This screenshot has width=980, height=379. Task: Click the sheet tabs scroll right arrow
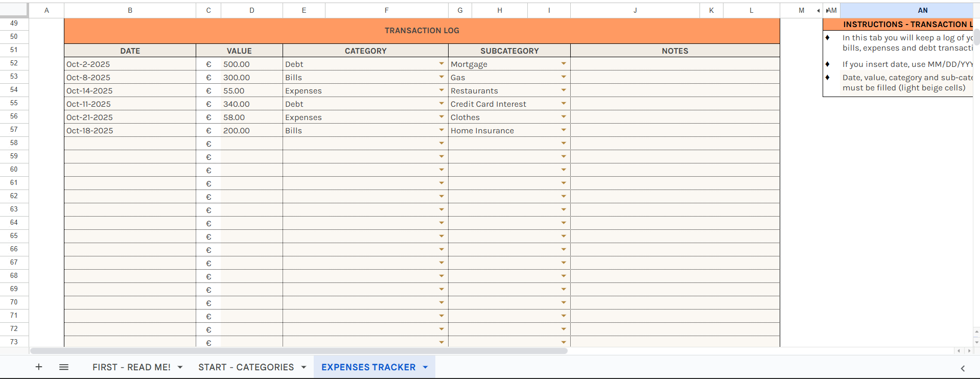click(x=969, y=351)
